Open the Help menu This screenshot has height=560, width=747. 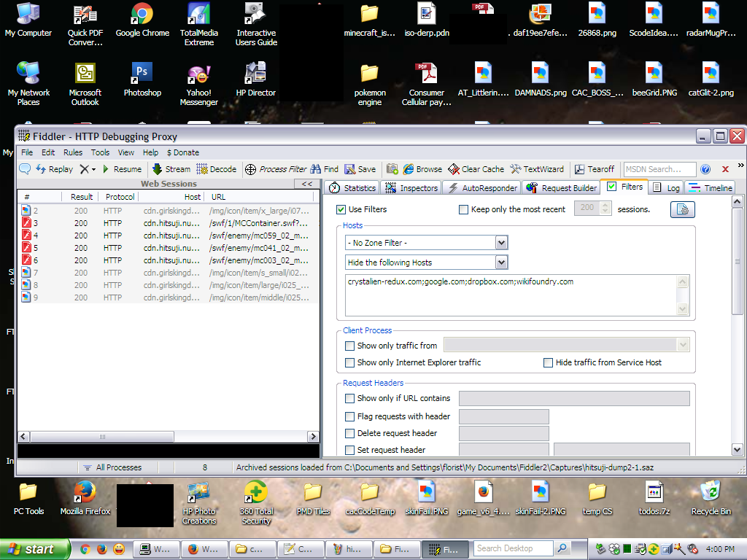(150, 152)
